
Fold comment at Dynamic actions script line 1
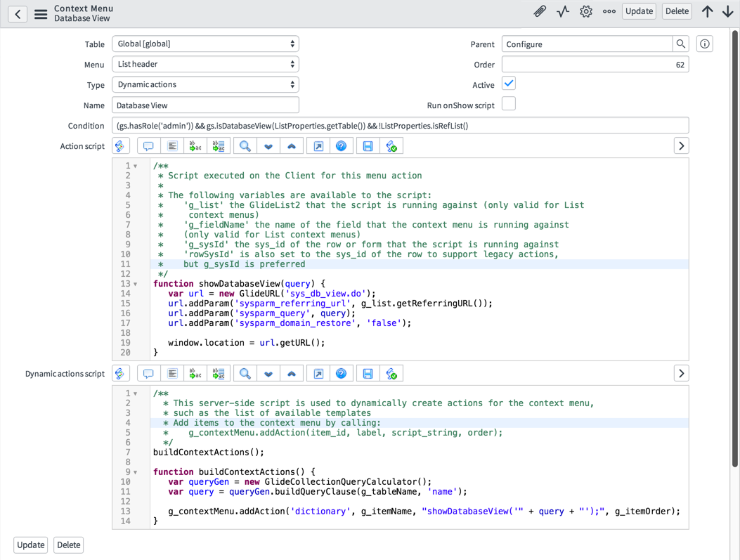pos(136,393)
